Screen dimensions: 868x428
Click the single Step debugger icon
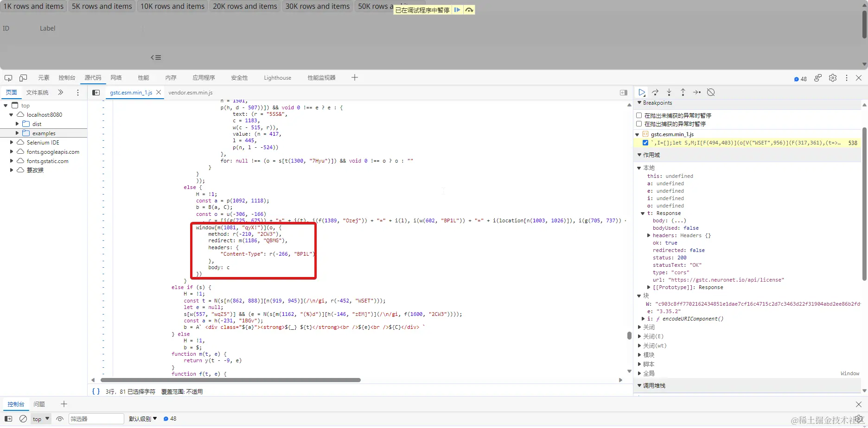point(697,92)
